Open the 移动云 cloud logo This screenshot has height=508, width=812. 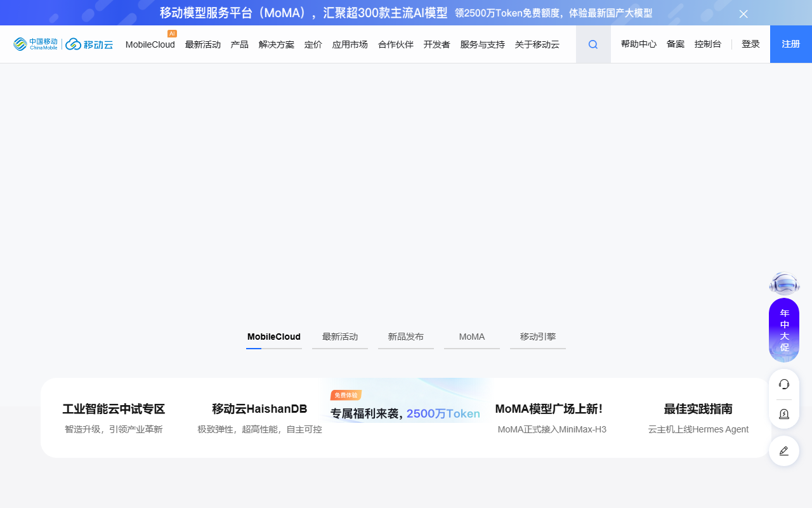(x=89, y=44)
